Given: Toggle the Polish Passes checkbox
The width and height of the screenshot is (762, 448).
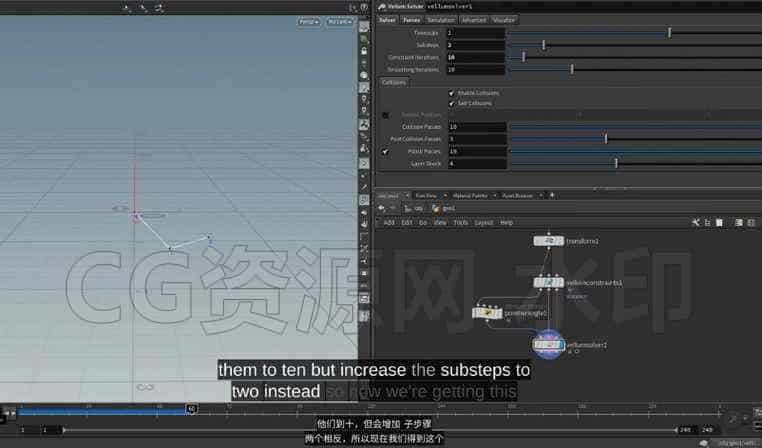Looking at the screenshot, I should coord(385,152).
